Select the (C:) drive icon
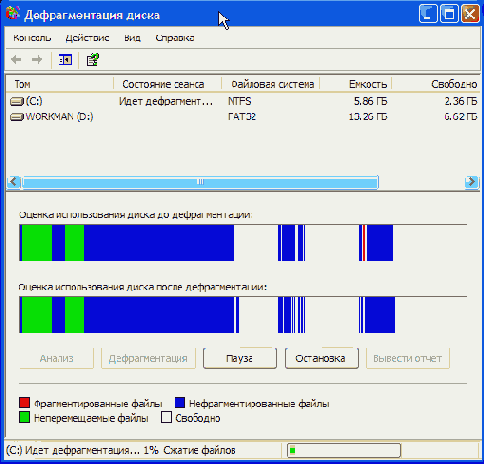The image size is (484, 464). tap(17, 101)
